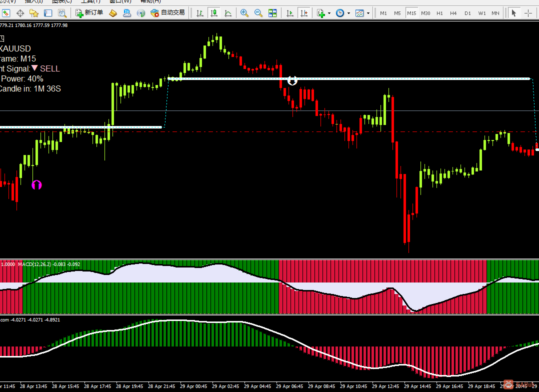Launch the Strategy Tester icon
The height and width of the screenshot is (392, 539).
pyautogui.click(x=62, y=13)
